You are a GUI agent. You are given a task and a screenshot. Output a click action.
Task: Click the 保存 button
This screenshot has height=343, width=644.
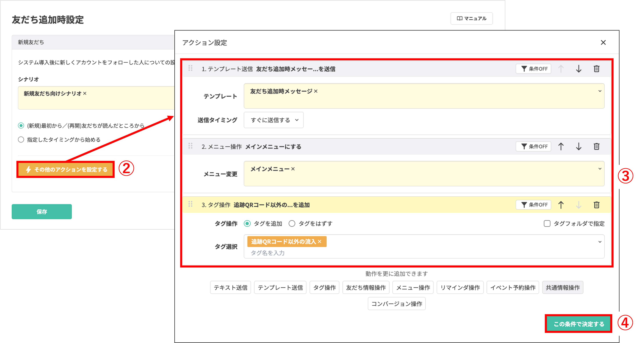41,212
